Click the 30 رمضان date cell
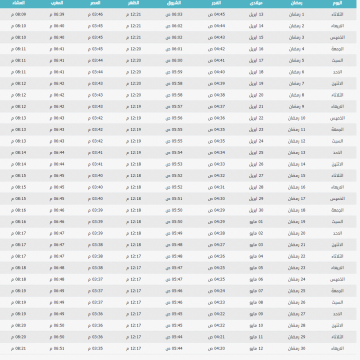 coord(297,349)
